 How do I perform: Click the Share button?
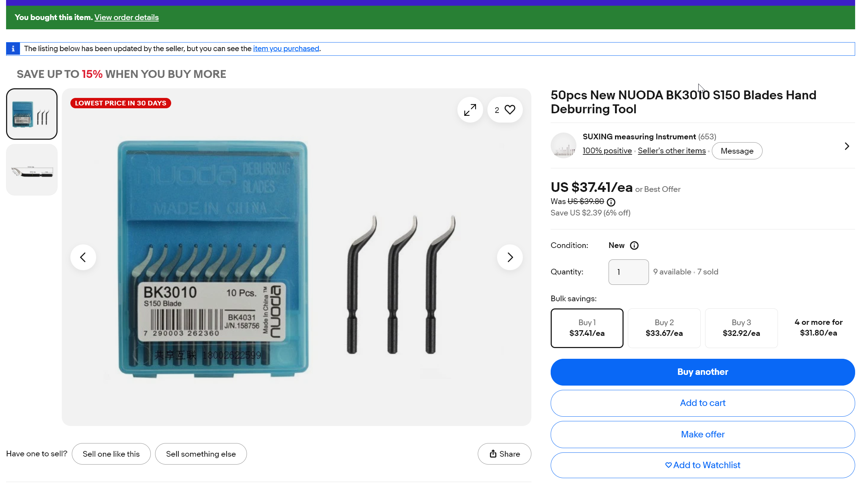(505, 454)
